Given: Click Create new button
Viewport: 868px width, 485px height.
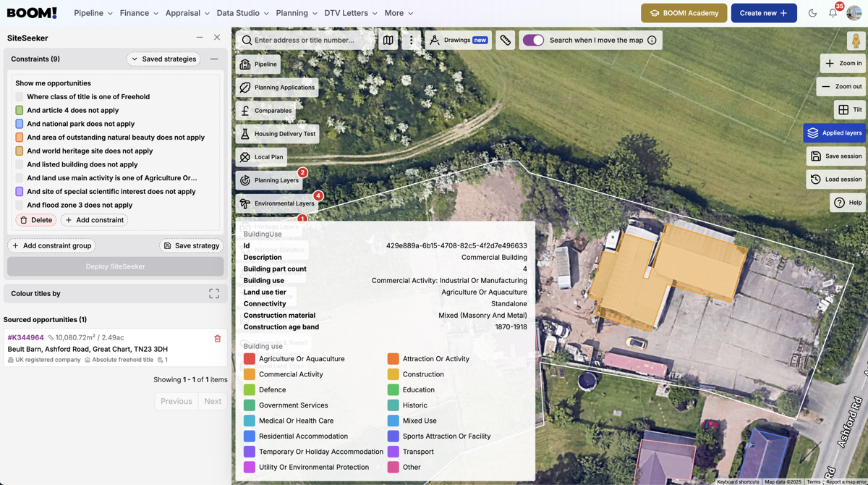Looking at the screenshot, I should pyautogui.click(x=764, y=13).
